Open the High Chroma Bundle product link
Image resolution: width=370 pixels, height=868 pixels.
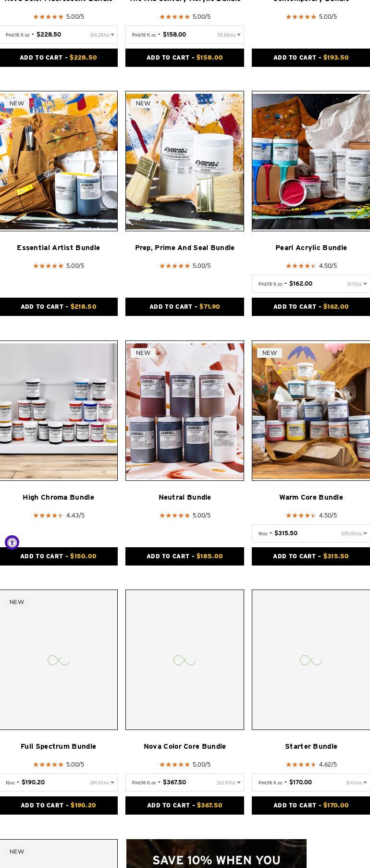(58, 497)
